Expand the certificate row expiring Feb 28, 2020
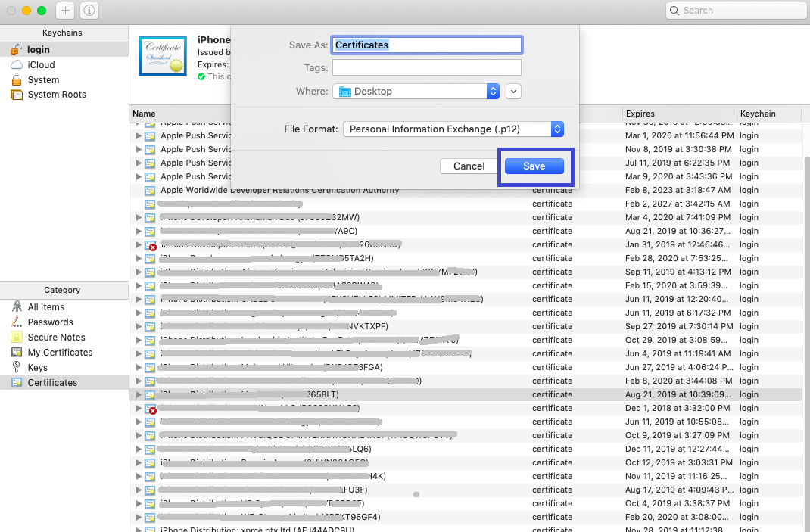 [139, 258]
